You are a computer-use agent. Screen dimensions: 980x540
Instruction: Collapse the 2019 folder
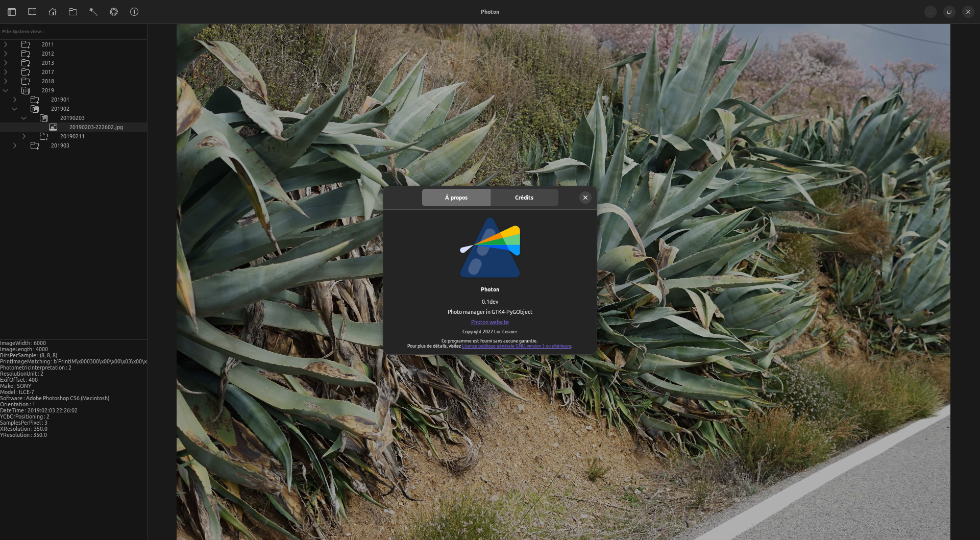6,90
